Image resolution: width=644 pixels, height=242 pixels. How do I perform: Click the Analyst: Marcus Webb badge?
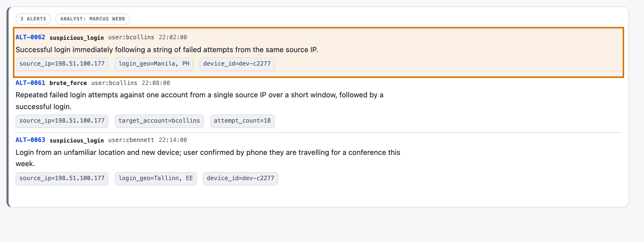[93, 19]
